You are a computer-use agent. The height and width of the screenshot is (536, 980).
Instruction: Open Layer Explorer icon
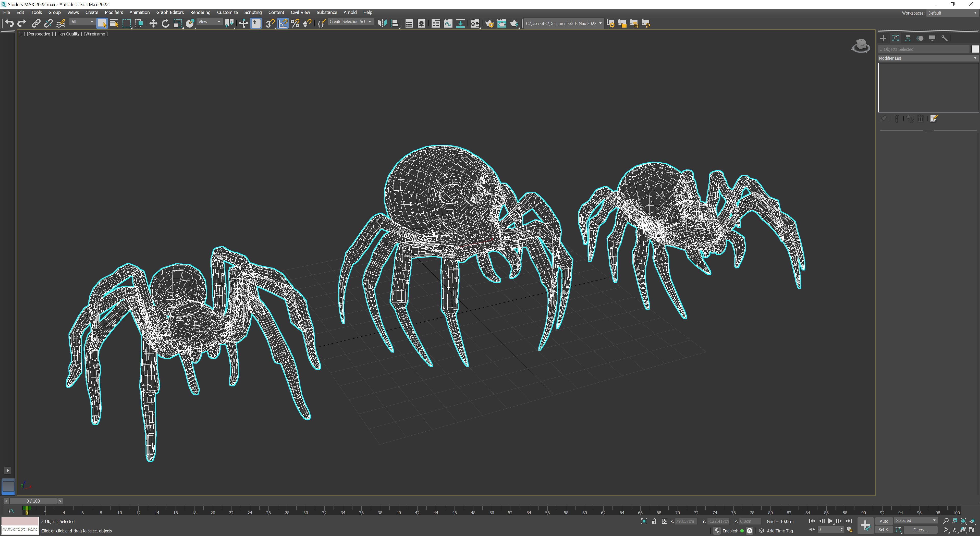click(421, 23)
